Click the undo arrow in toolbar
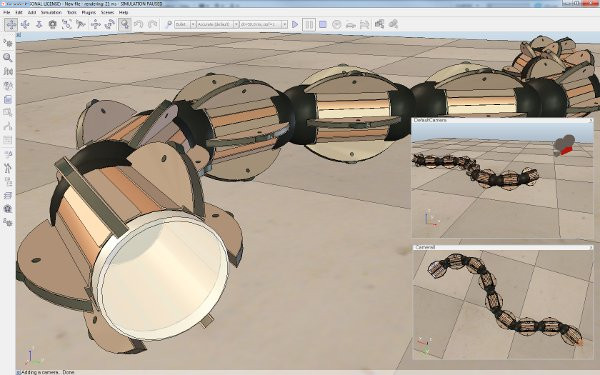Image resolution: width=600 pixels, height=375 pixels. pos(139,24)
